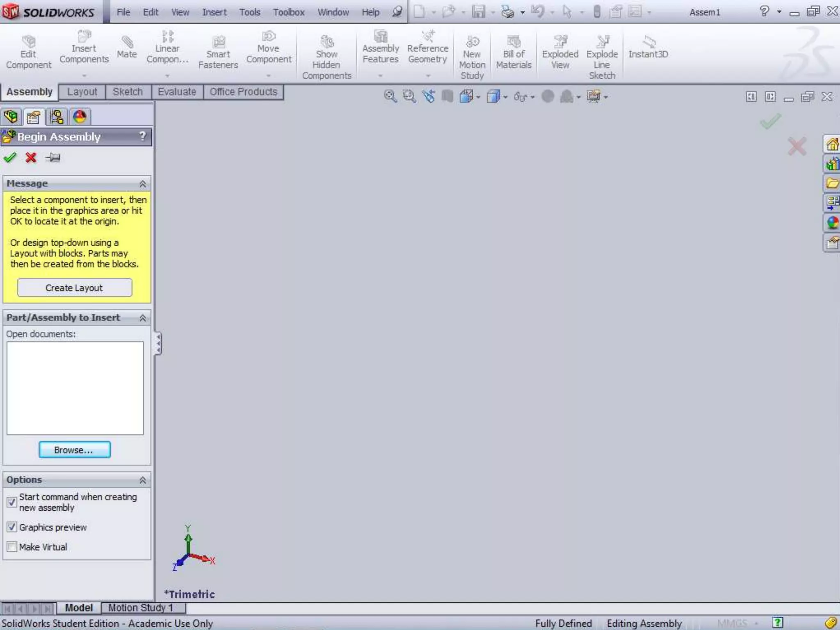The image size is (840, 630).
Task: Open SolidWorks Resources home icon in task pane
Action: pos(832,144)
